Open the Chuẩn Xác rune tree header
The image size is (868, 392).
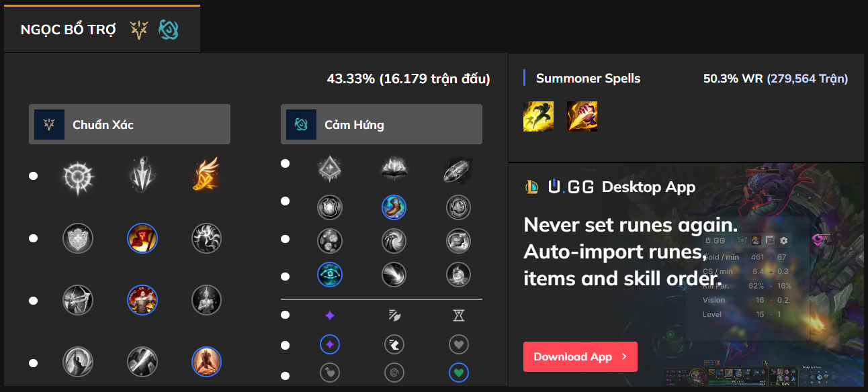coord(130,124)
